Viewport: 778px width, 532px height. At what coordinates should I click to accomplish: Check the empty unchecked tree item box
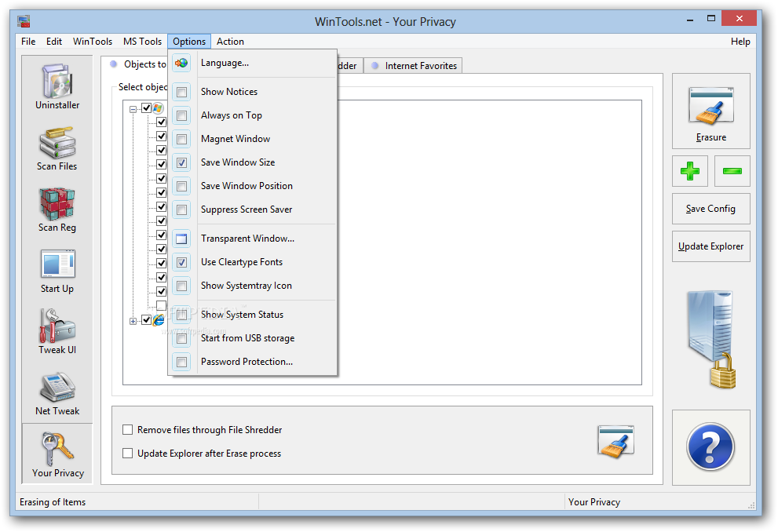[x=161, y=305]
